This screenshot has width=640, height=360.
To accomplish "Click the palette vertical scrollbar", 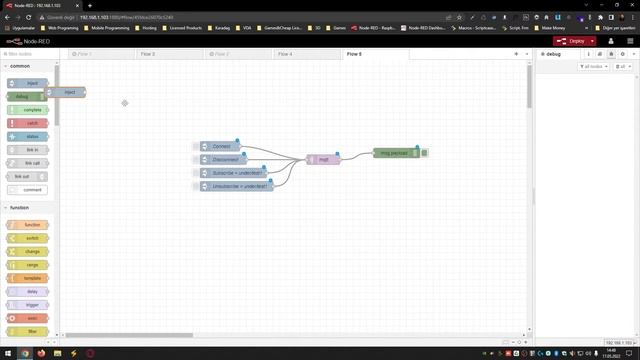I will pyautogui.click(x=57, y=95).
